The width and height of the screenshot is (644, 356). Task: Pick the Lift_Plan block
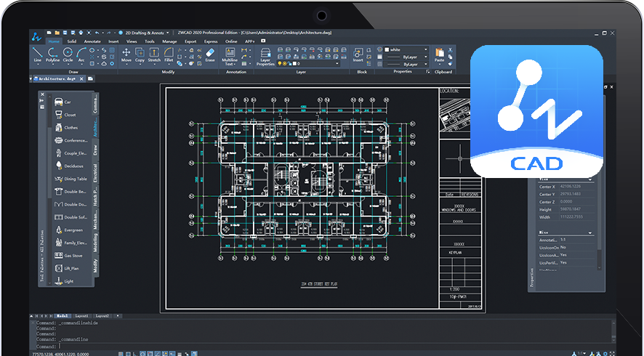pyautogui.click(x=67, y=269)
